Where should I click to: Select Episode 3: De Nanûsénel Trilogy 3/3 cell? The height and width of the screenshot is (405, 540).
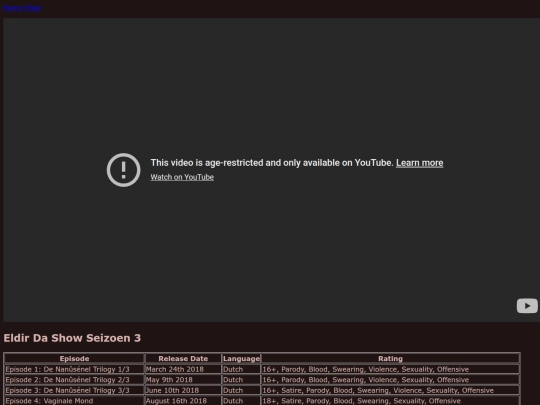(74, 391)
